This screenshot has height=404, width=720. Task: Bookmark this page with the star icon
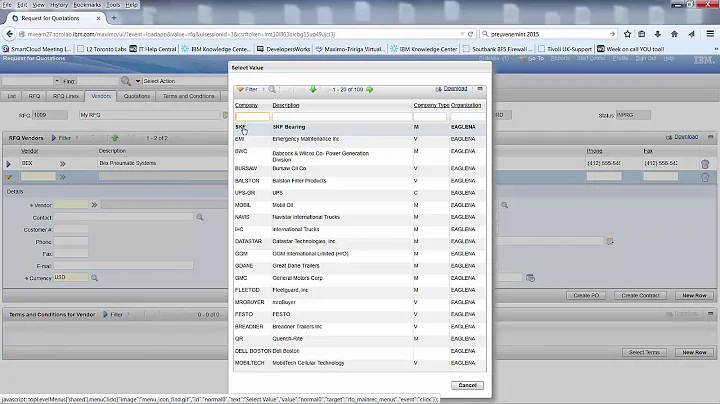point(627,34)
